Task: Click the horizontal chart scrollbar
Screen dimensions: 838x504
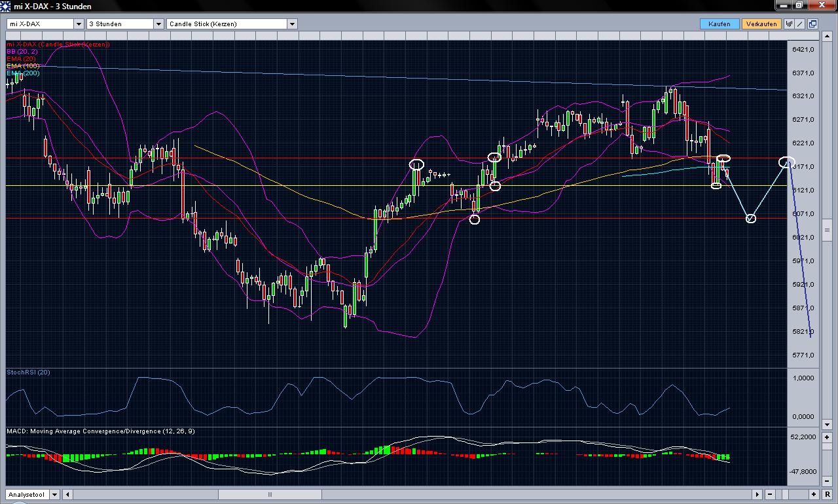Action: coord(270,494)
